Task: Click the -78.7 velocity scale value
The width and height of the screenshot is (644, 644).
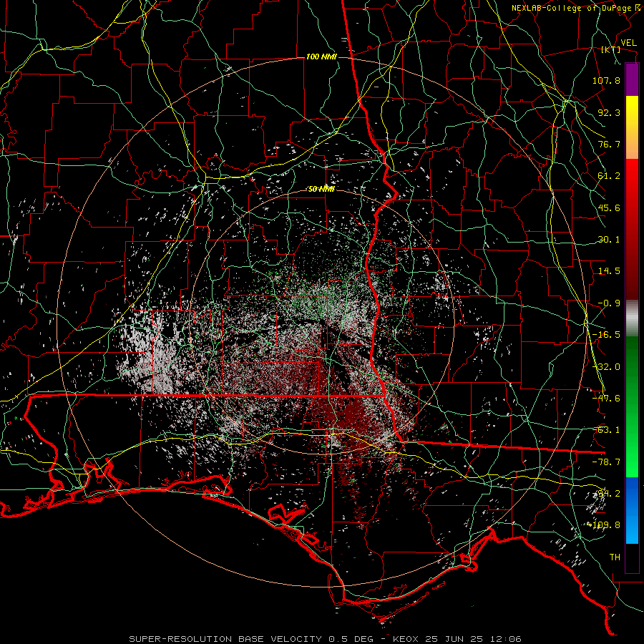Action: tap(606, 462)
